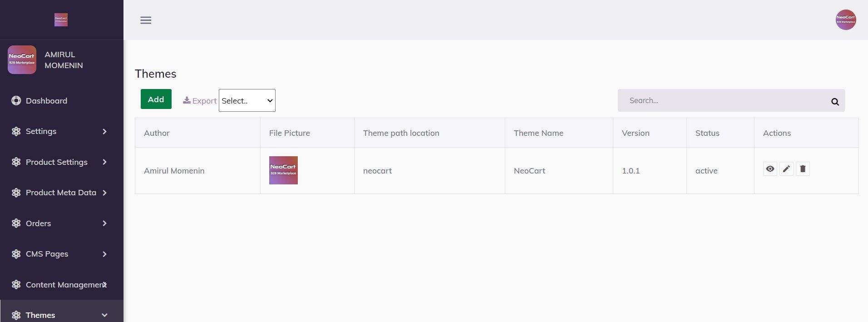Screen dimensions: 868x322
Task: Click the small NeoCart logo at sidebar top
Action: pyautogui.click(x=61, y=20)
